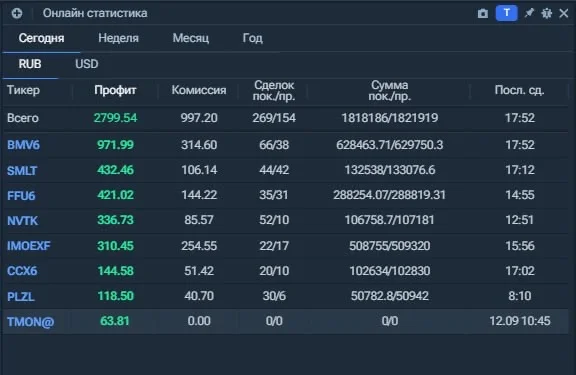Viewport: 576px width, 375px height.
Task: Click CCX6 last trade time 17:02
Action: click(519, 271)
